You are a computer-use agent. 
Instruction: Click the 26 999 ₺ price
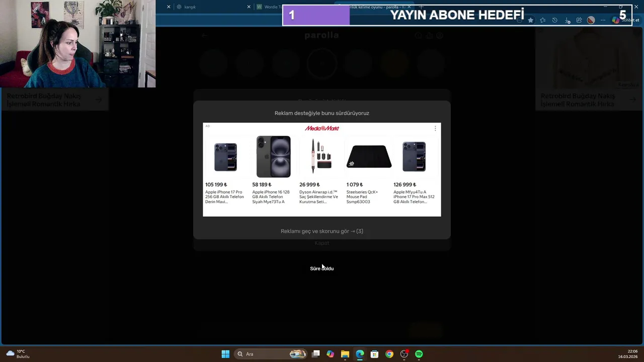tap(309, 185)
